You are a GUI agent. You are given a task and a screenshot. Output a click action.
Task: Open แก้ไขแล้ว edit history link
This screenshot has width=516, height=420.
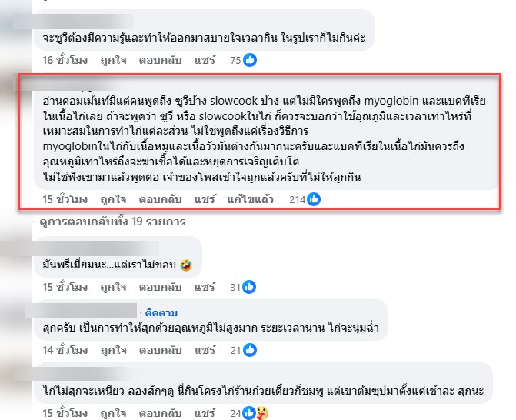click(250, 199)
